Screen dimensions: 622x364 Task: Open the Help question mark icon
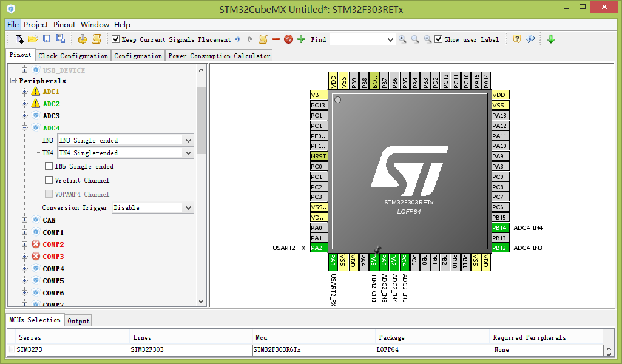click(x=516, y=39)
